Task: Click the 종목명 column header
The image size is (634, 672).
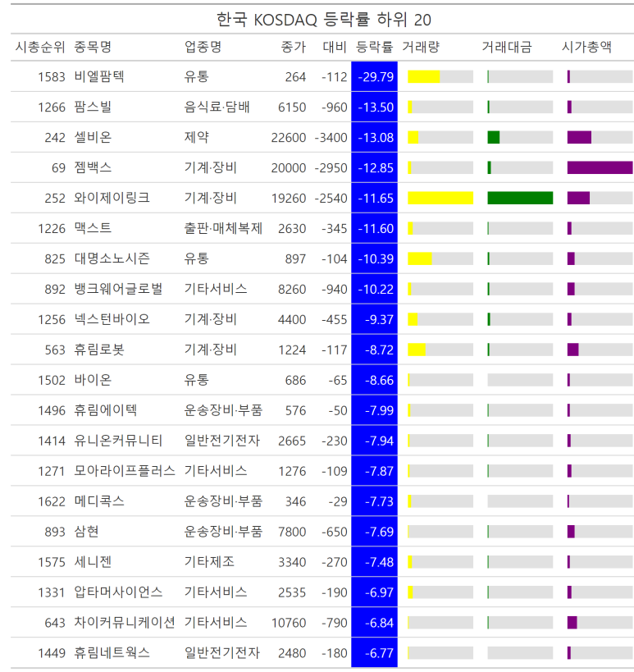Action: [93, 47]
